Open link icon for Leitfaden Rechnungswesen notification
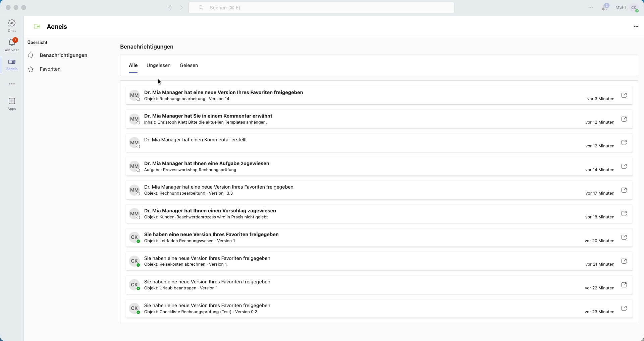Screen dimensions: 644x341 click(x=624, y=237)
